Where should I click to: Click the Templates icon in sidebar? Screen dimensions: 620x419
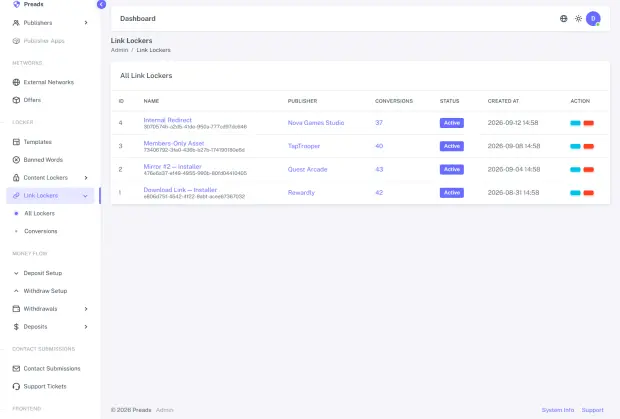[16, 142]
